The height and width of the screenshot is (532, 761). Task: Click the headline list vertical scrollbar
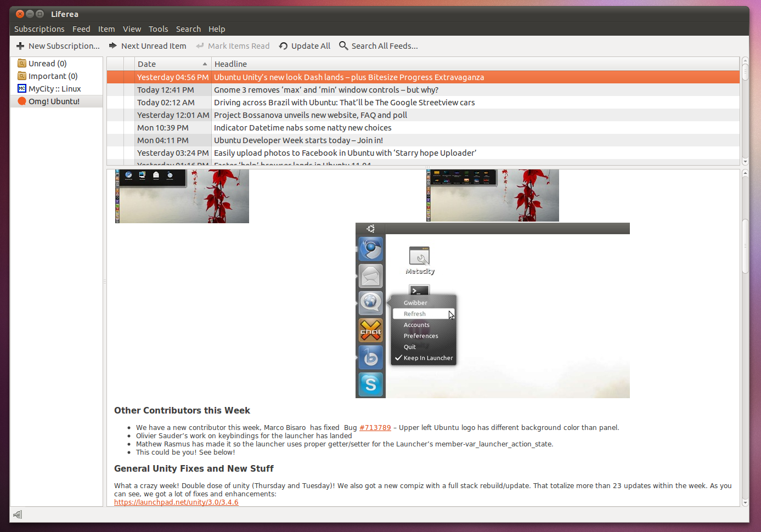[745, 111]
